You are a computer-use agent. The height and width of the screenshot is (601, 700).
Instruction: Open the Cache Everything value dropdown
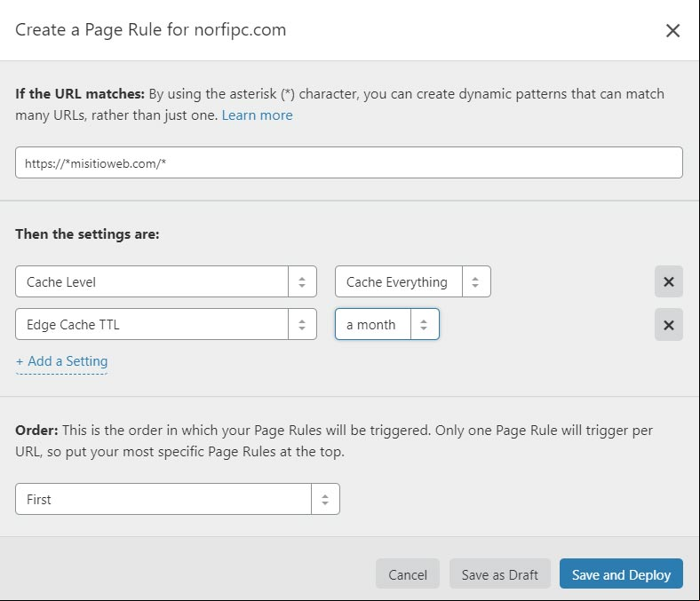pyautogui.click(x=413, y=281)
